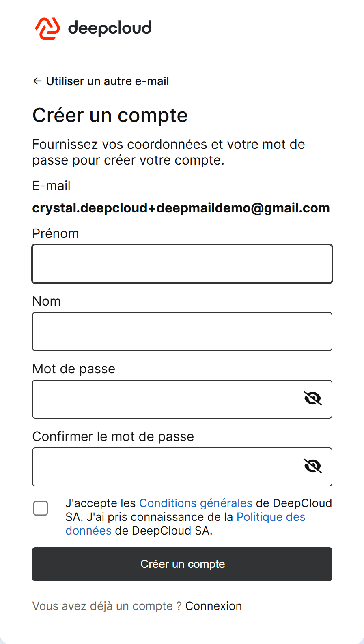The image size is (364, 644).
Task: Click the "Confirmer le mot de passe" label
Action: [x=113, y=436]
